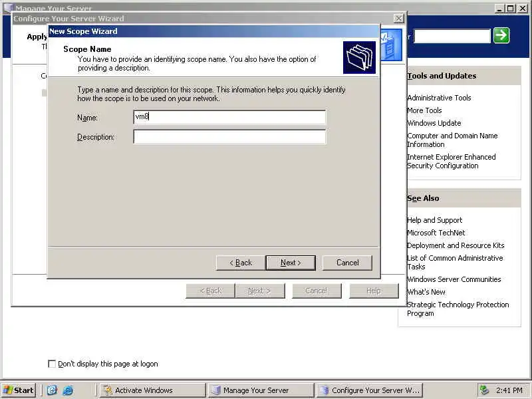Click the Name input field containing vm8
This screenshot has width=532, height=399.
[x=229, y=117]
